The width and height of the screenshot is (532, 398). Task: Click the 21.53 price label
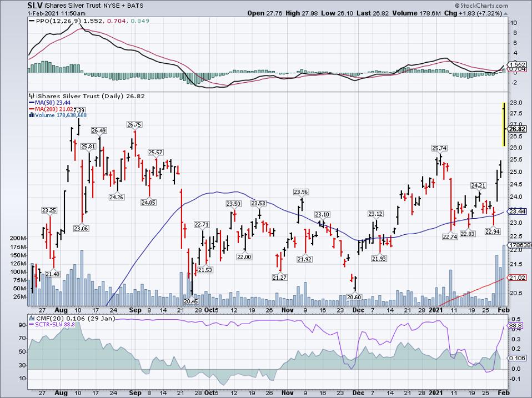[x=205, y=270]
